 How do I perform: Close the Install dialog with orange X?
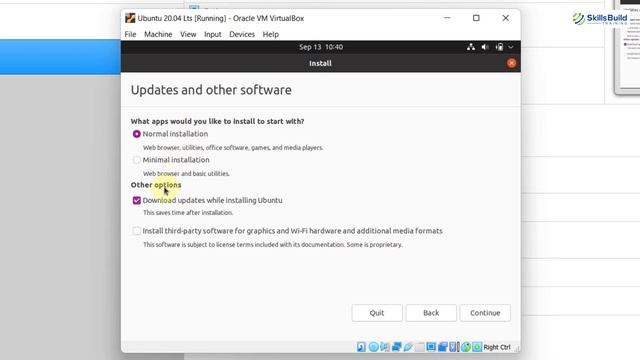[511, 63]
